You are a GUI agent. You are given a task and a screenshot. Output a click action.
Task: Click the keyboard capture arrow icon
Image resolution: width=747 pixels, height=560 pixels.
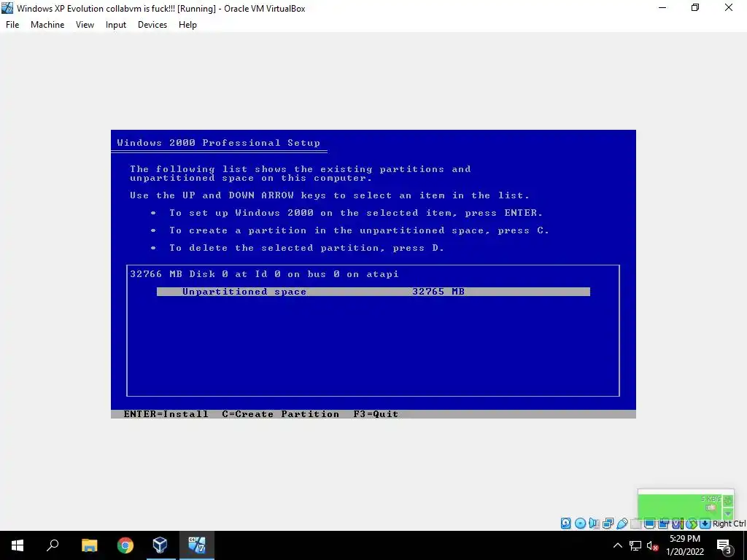click(705, 524)
